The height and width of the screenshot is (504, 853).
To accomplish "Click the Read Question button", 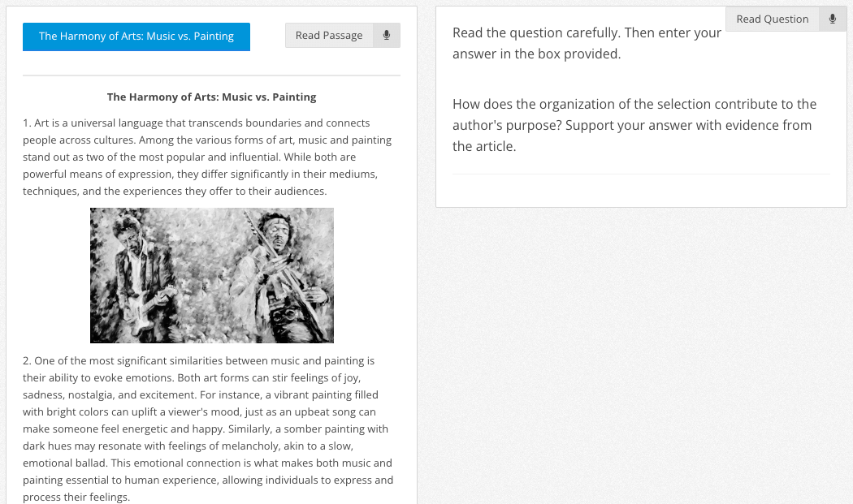I will click(773, 19).
